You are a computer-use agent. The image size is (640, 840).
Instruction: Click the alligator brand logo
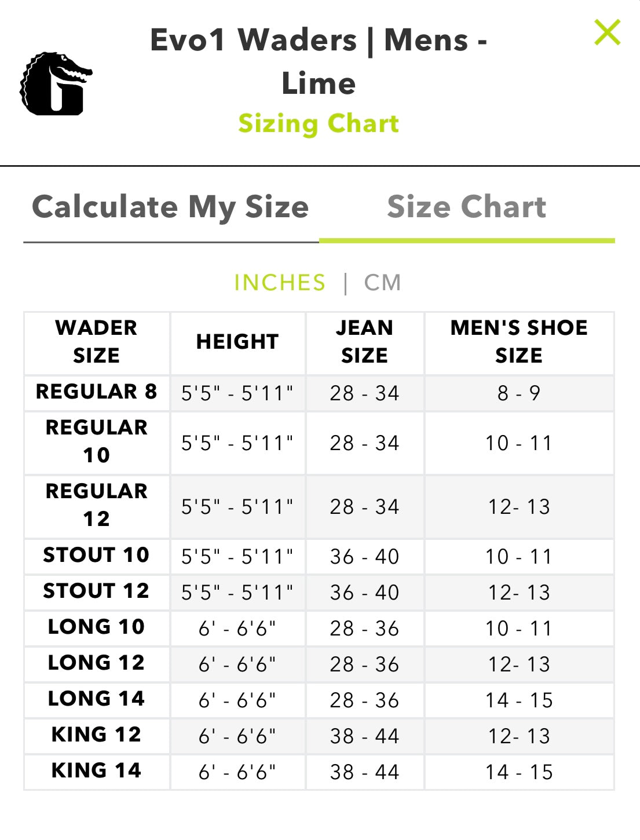(x=56, y=84)
